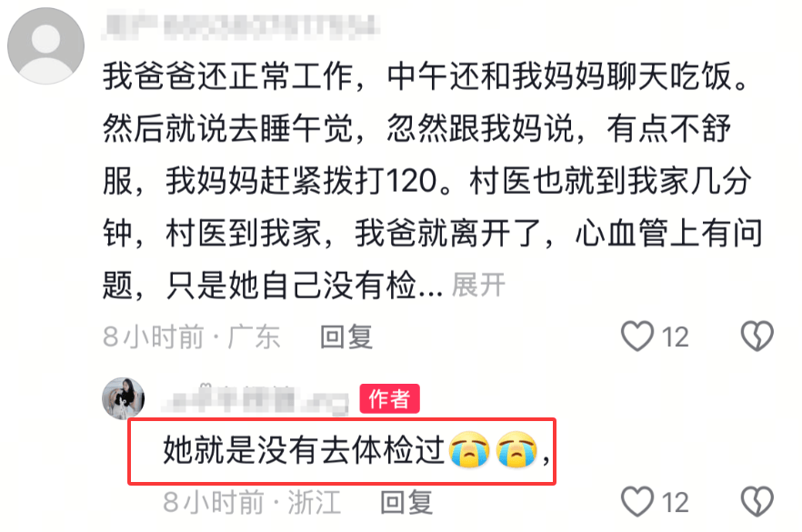Viewport: 802px width, 532px height.
Task: Click timestamp 8小时前 · 浙江
Action: 252,502
